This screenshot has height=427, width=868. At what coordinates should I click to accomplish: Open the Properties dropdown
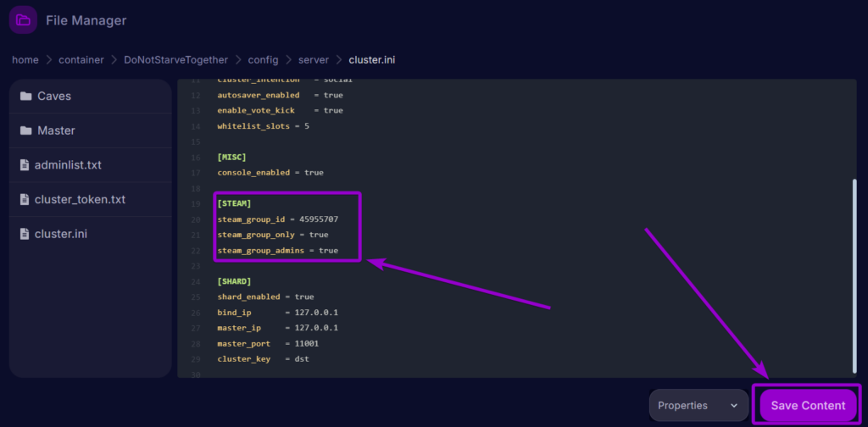coord(693,405)
